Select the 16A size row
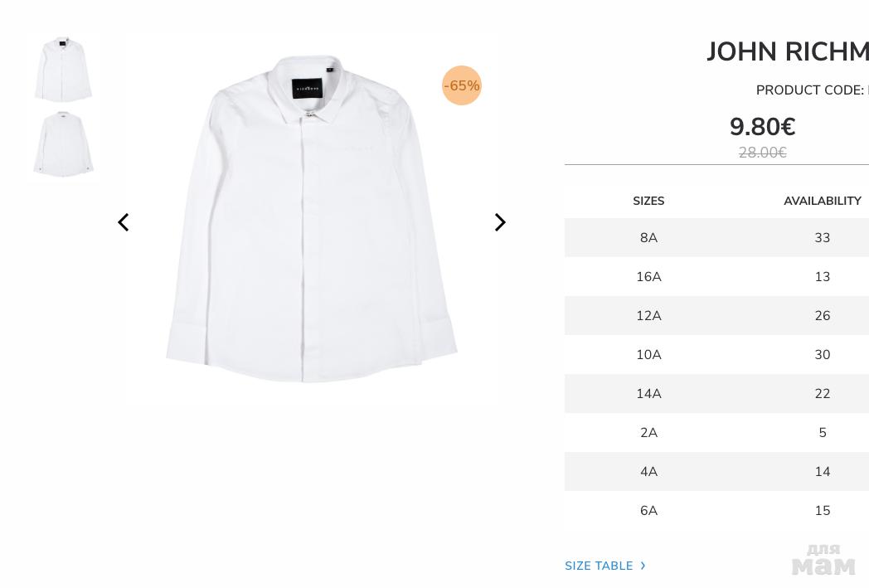The height and width of the screenshot is (588, 869). pos(648,277)
